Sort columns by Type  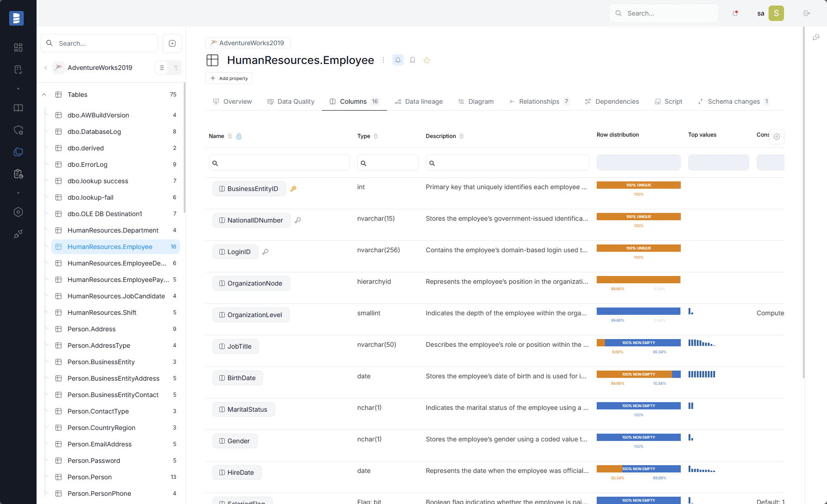(x=376, y=136)
